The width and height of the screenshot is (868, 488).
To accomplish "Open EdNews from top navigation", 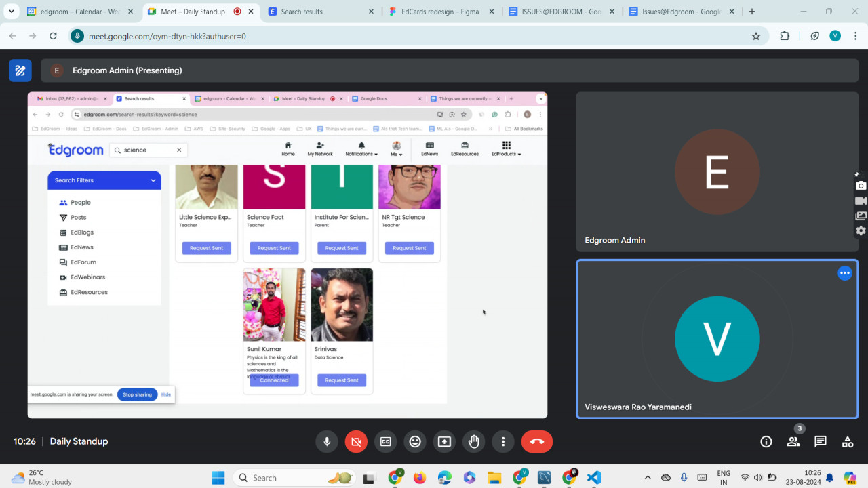I will pyautogui.click(x=429, y=149).
